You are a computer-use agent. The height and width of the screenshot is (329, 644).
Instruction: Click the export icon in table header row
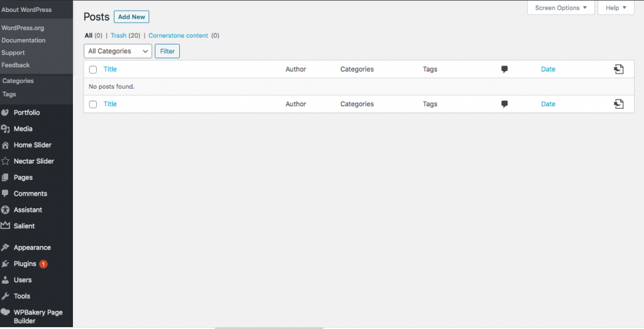point(619,69)
